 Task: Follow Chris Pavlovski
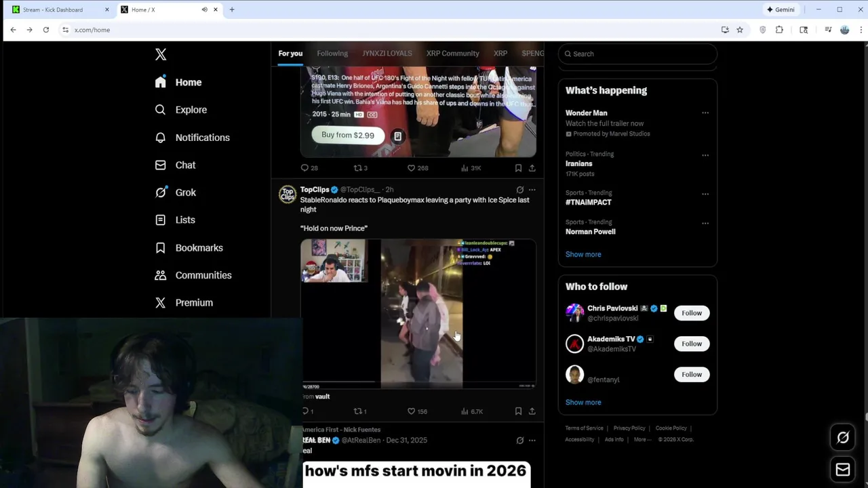point(692,313)
